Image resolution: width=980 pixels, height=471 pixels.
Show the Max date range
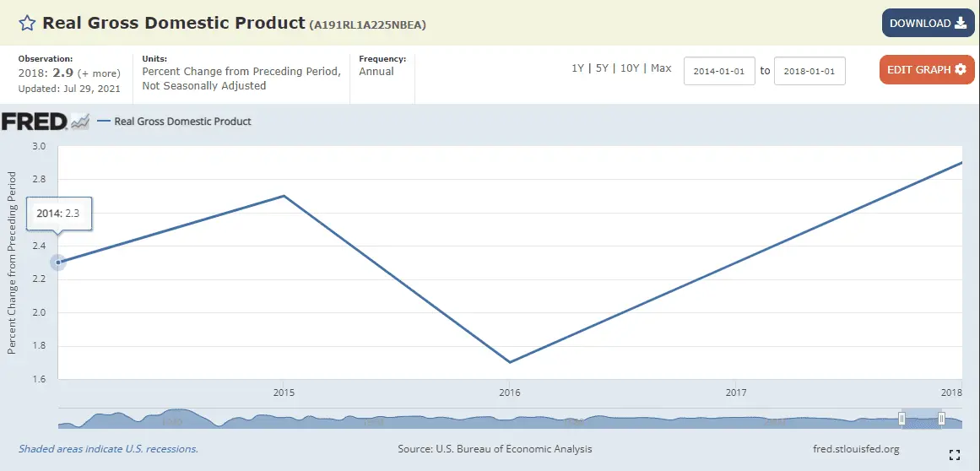pos(661,68)
